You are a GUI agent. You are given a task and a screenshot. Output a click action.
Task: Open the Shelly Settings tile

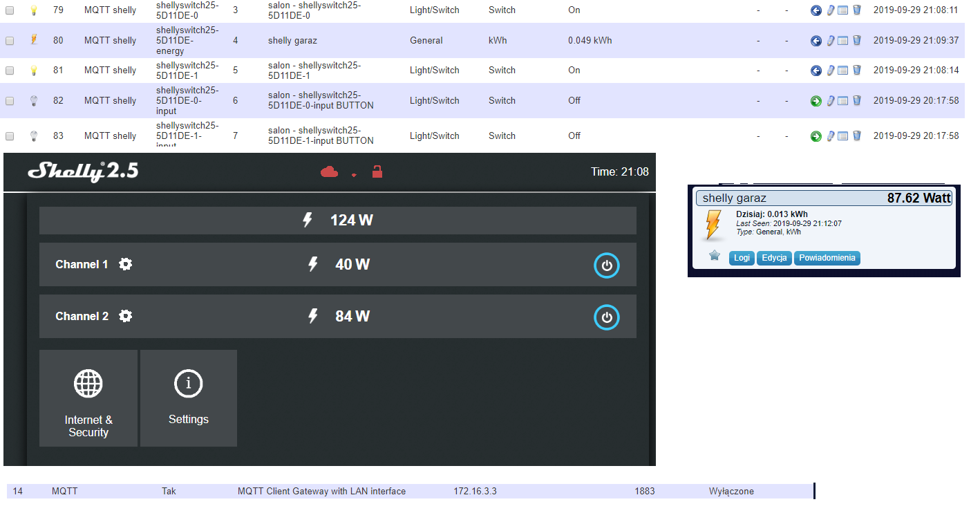coord(189,398)
